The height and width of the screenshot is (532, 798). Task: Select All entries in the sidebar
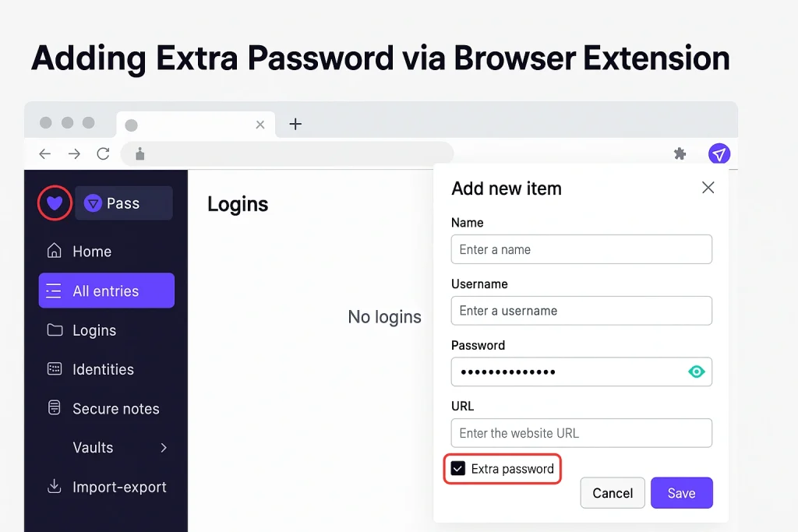(x=106, y=291)
